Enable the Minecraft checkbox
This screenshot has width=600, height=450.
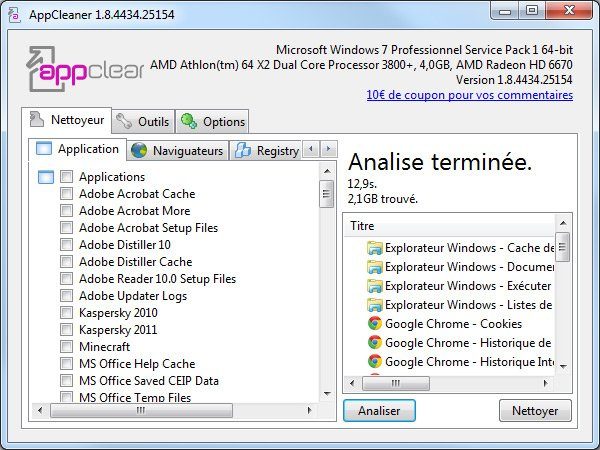point(67,347)
